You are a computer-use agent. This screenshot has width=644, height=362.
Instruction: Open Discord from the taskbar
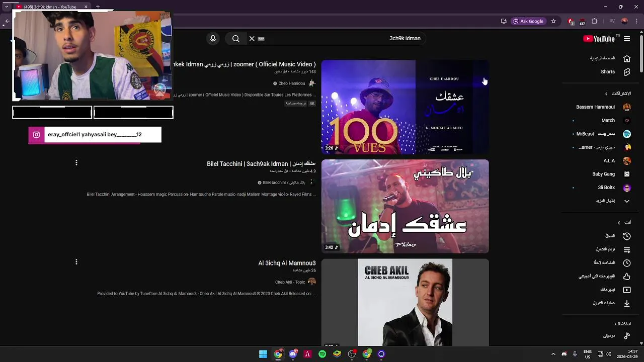pos(293,354)
